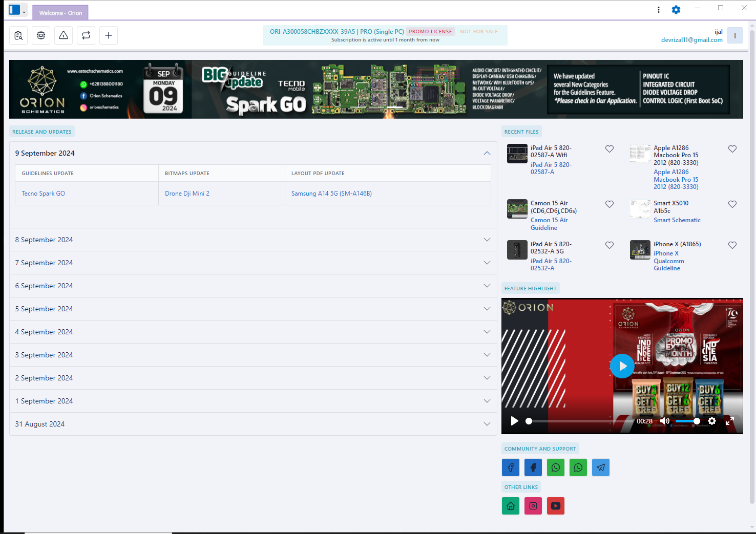Screen dimensions: 756x534
Task: Open the sidebar panel toggle icon
Action: (x=14, y=10)
